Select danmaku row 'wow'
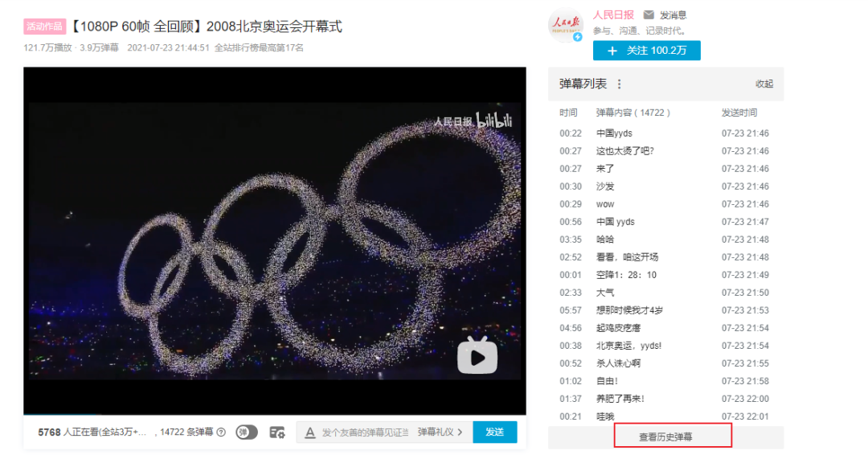The width and height of the screenshot is (868, 455). (x=666, y=204)
